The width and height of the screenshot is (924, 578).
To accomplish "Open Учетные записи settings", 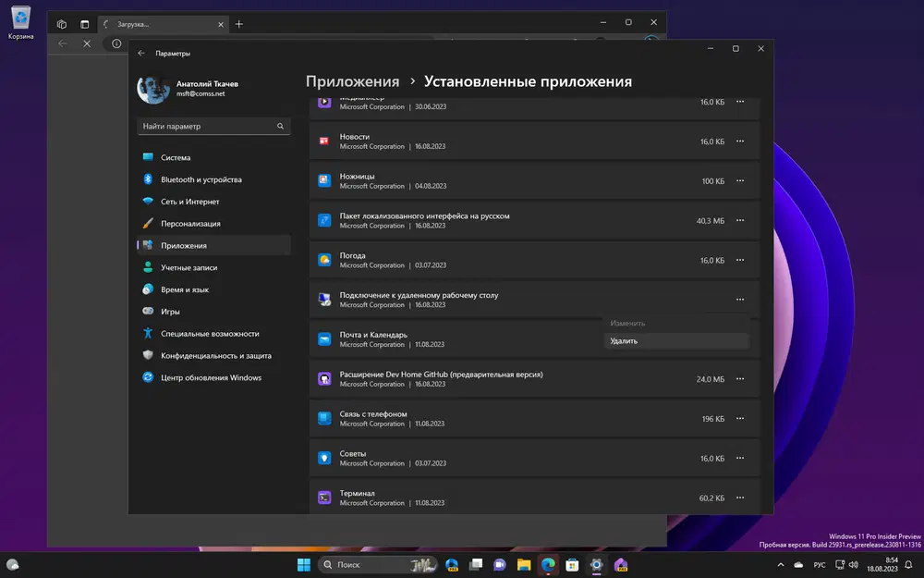I will tap(214, 267).
